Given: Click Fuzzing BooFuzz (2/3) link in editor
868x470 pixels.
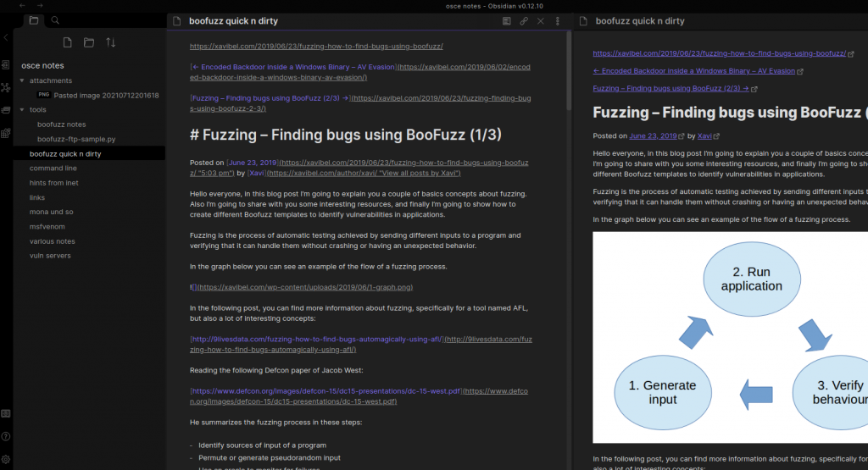Looking at the screenshot, I should click(x=270, y=98).
